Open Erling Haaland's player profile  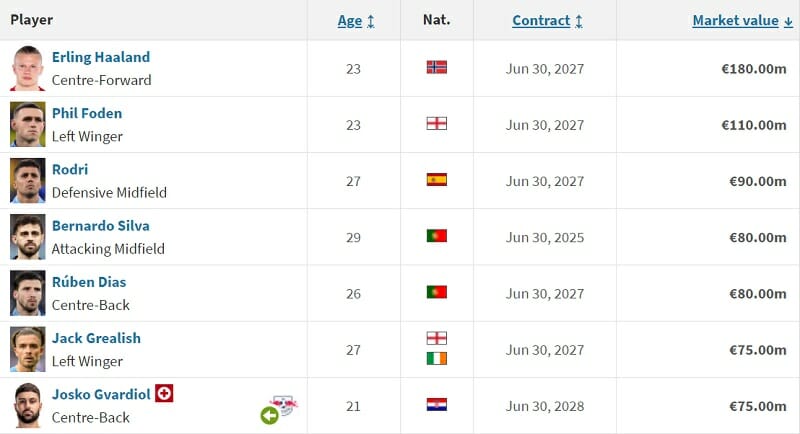[100, 57]
